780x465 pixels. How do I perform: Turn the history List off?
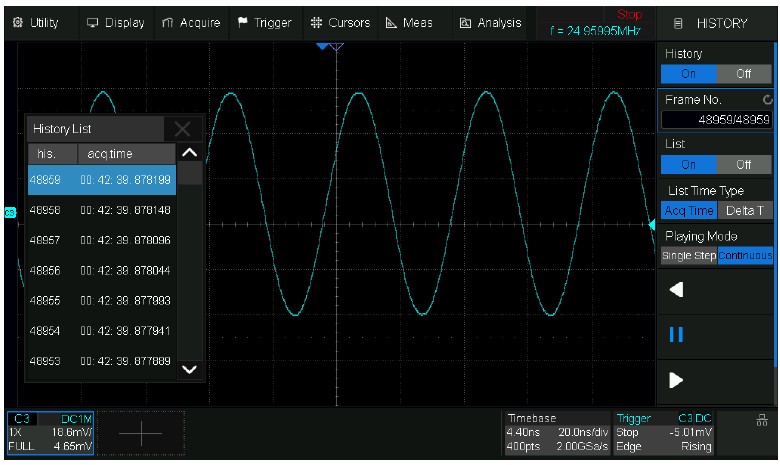pos(743,165)
